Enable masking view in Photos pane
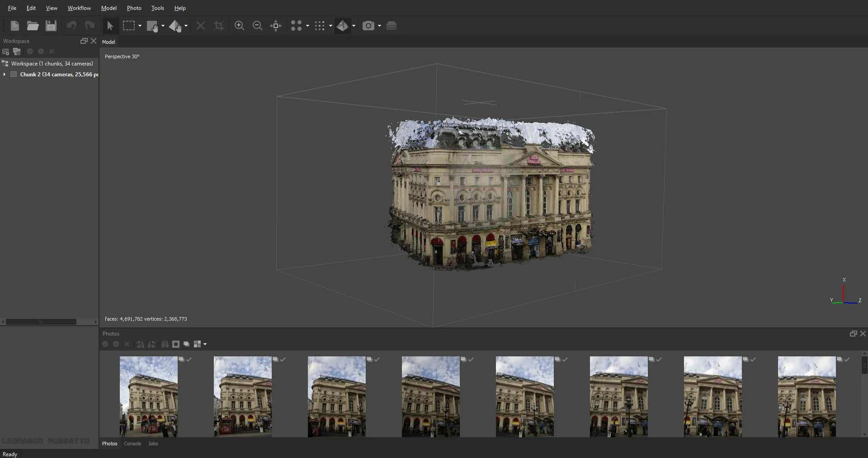 click(x=176, y=344)
